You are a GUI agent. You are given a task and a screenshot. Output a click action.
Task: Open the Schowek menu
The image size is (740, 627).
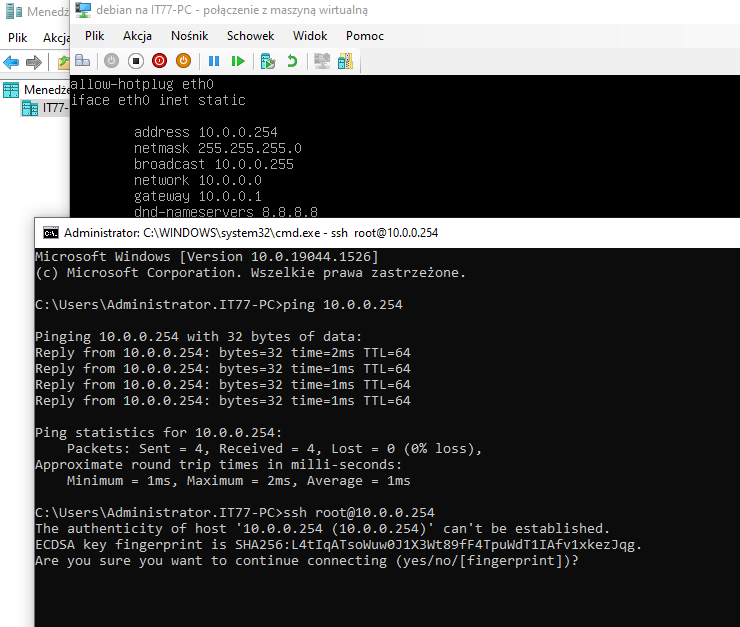click(x=250, y=35)
